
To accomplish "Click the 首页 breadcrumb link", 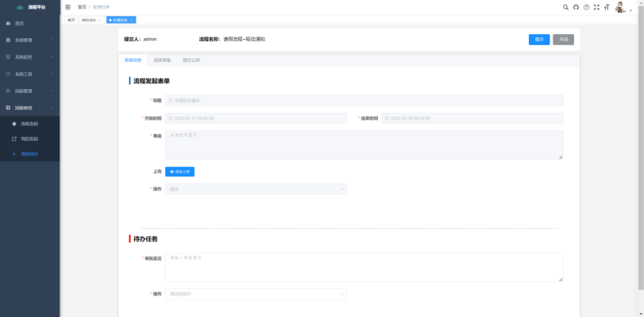I will [x=82, y=7].
